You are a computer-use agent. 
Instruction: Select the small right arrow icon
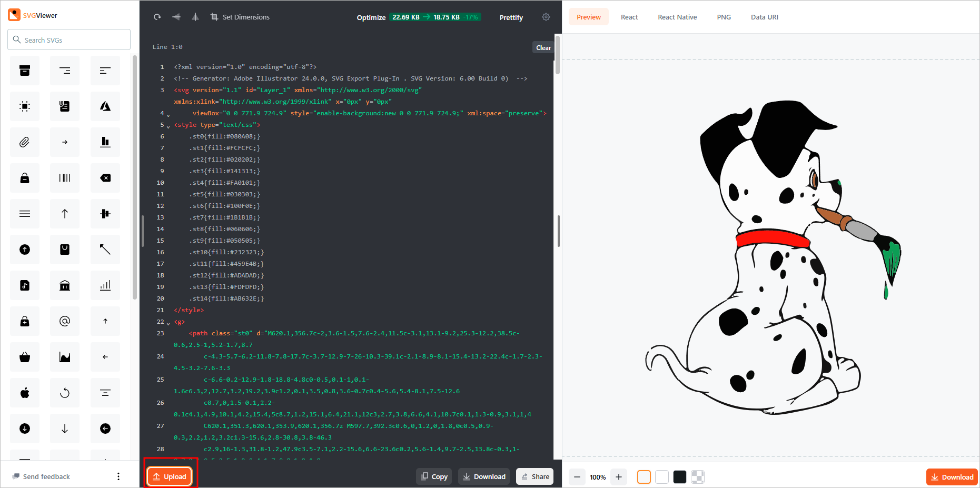pyautogui.click(x=65, y=142)
